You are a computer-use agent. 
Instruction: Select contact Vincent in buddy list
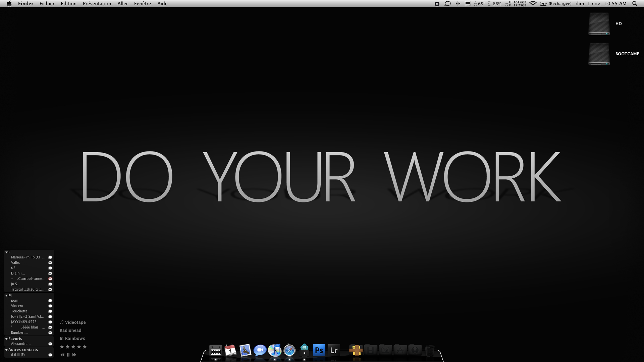pos(17,306)
